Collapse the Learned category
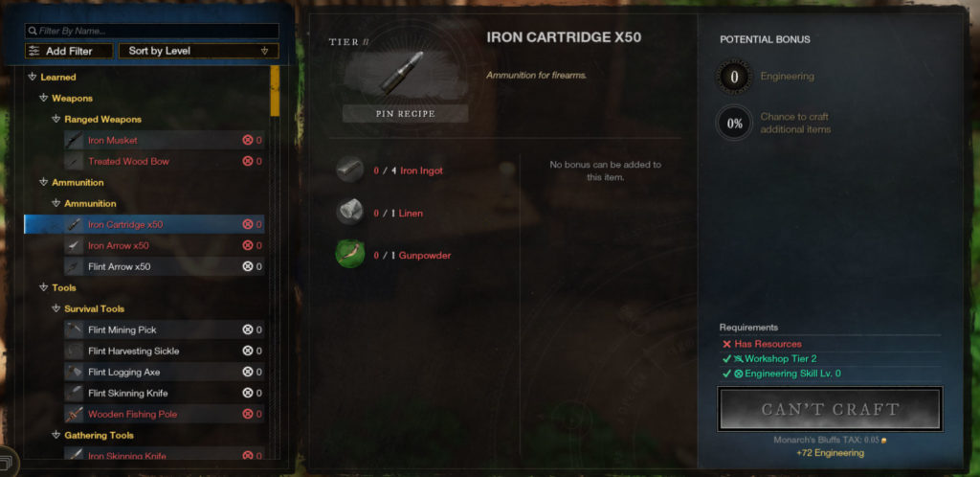Viewport: 980px width, 477px height. coord(33,77)
